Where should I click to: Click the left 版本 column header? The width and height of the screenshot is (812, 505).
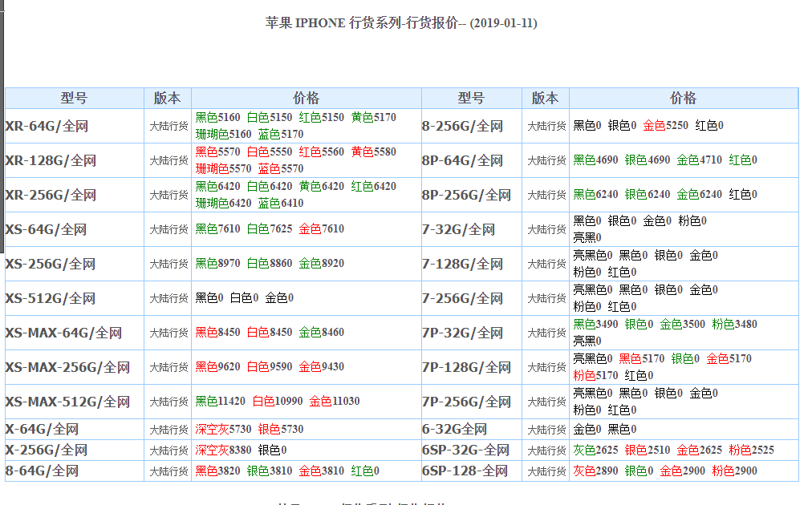[168, 99]
